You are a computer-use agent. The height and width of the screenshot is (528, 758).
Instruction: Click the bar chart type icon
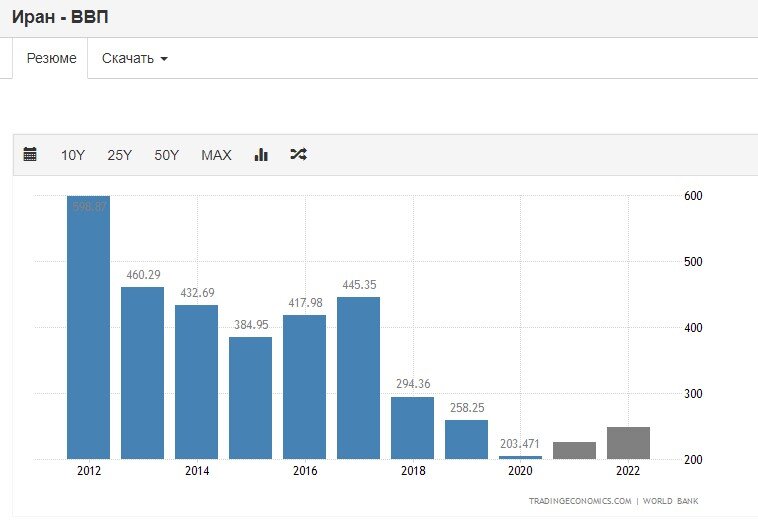[261, 154]
